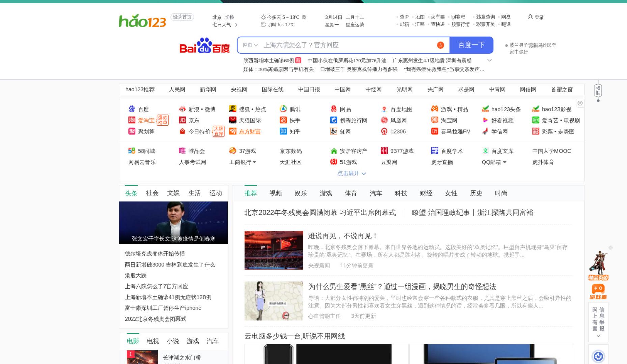Click the 12306 railway icon

[384, 131]
